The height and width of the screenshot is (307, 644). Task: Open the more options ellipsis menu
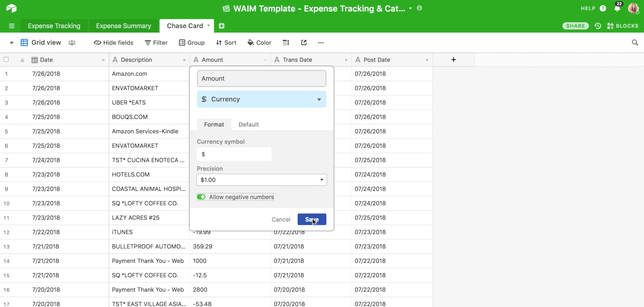click(321, 43)
